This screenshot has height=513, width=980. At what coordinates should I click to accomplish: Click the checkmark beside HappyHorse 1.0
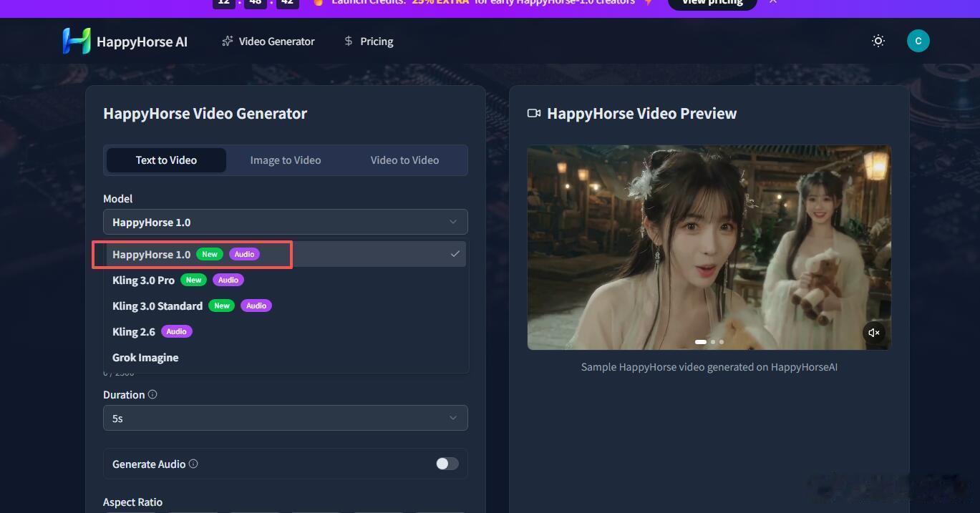coord(455,253)
